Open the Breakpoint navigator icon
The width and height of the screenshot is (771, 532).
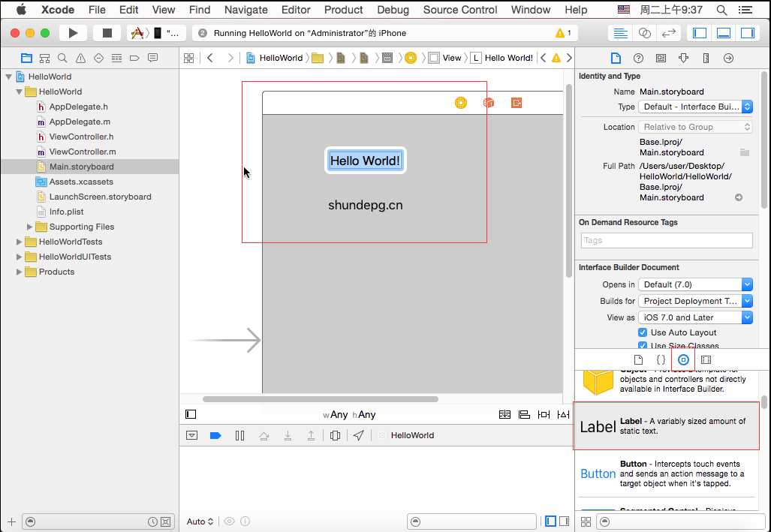pos(134,58)
